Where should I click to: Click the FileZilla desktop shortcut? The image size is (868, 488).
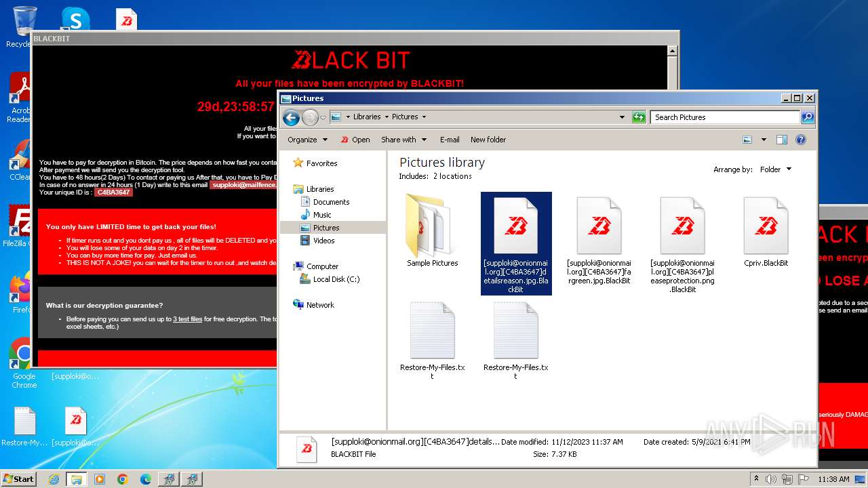[x=19, y=226]
